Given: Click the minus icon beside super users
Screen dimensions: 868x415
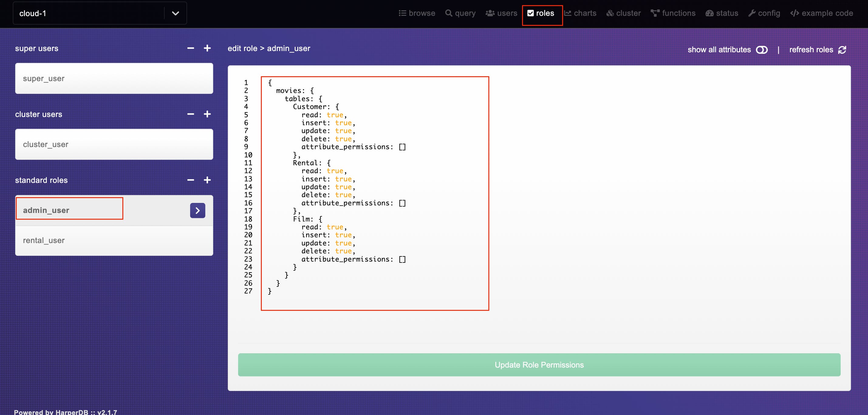Looking at the screenshot, I should pos(191,48).
